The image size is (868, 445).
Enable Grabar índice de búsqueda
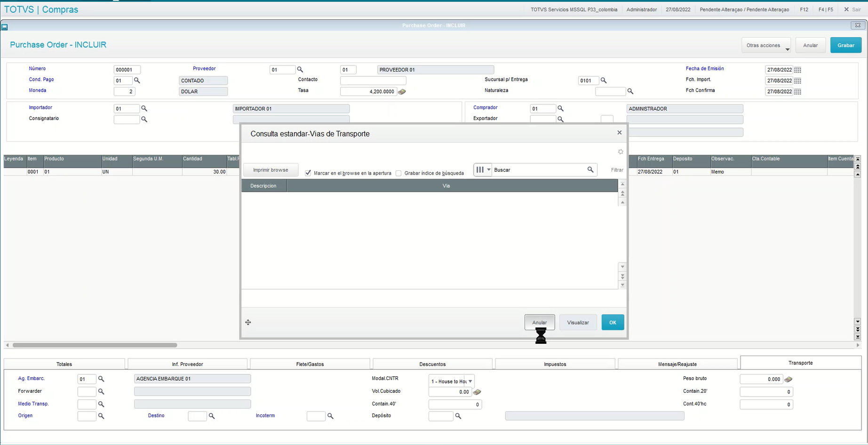398,173
